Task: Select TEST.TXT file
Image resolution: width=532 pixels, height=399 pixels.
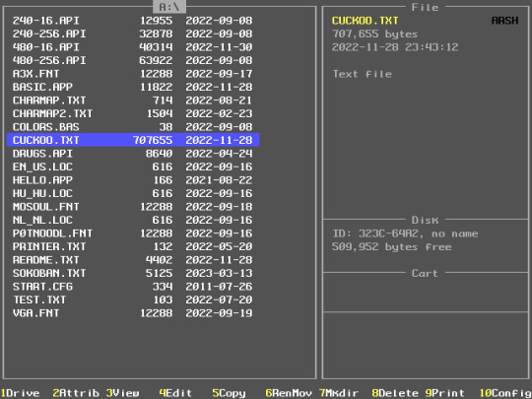Action: pyautogui.click(x=133, y=299)
